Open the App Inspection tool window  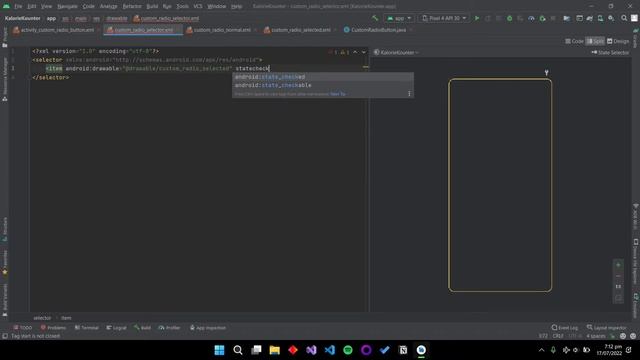(208, 327)
